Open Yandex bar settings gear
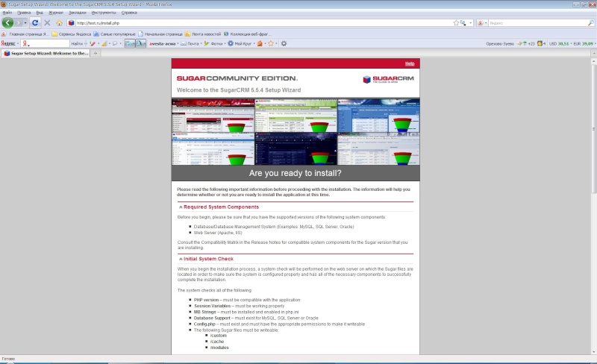 point(284,43)
